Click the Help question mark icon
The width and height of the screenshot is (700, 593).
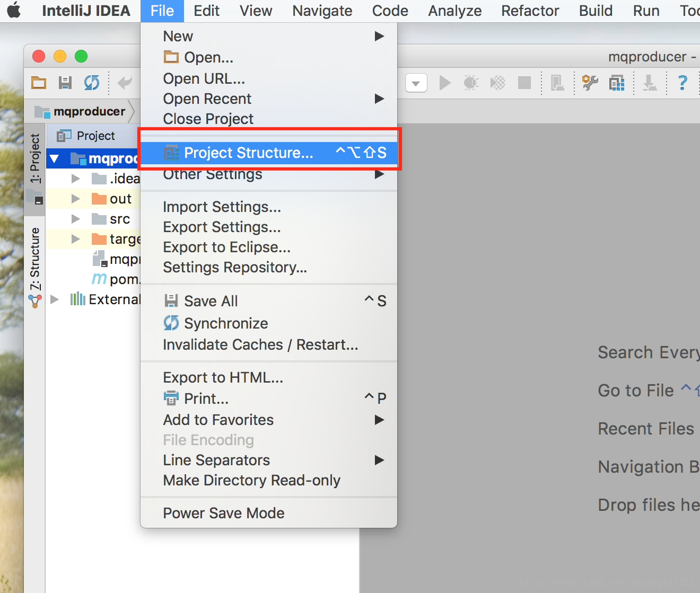pos(682,83)
